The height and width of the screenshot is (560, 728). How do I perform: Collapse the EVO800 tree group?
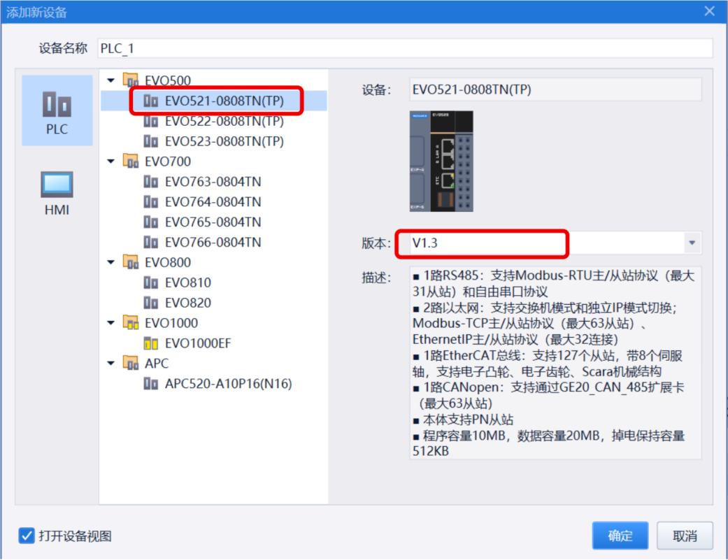pos(110,262)
